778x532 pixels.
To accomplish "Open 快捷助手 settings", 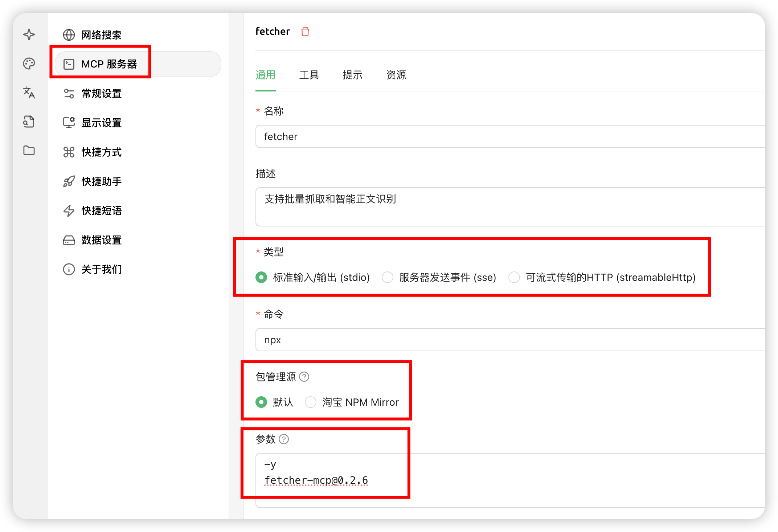I will click(x=138, y=181).
